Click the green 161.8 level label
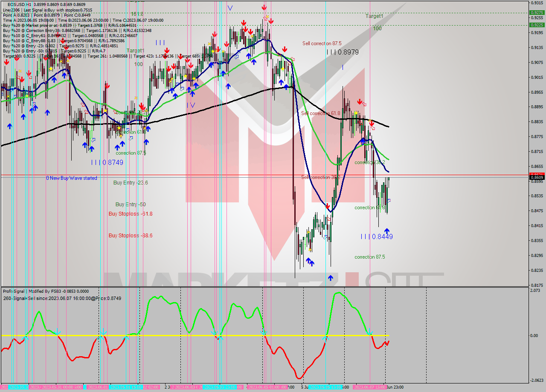 (137, 14)
